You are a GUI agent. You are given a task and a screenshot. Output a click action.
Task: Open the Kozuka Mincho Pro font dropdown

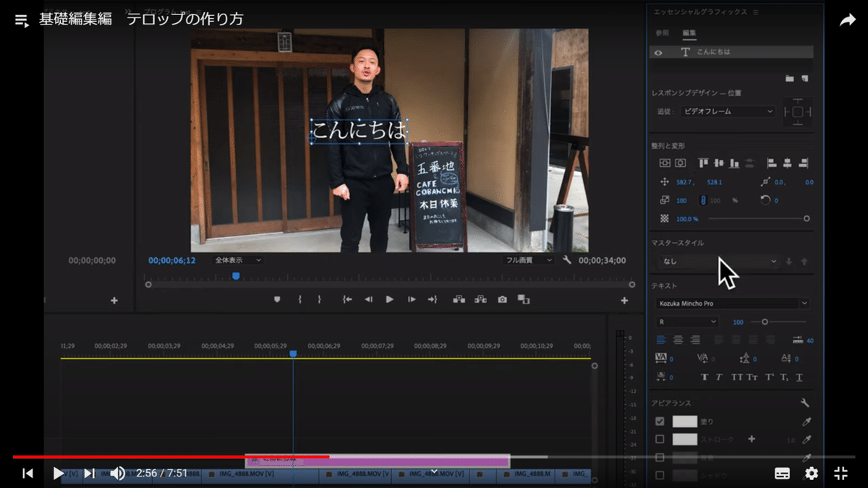(x=733, y=304)
